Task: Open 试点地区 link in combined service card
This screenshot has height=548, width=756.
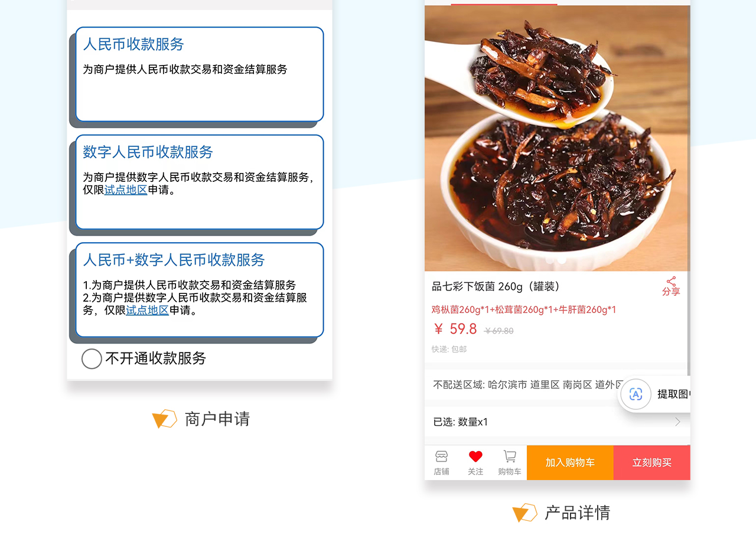Action: pos(147,310)
